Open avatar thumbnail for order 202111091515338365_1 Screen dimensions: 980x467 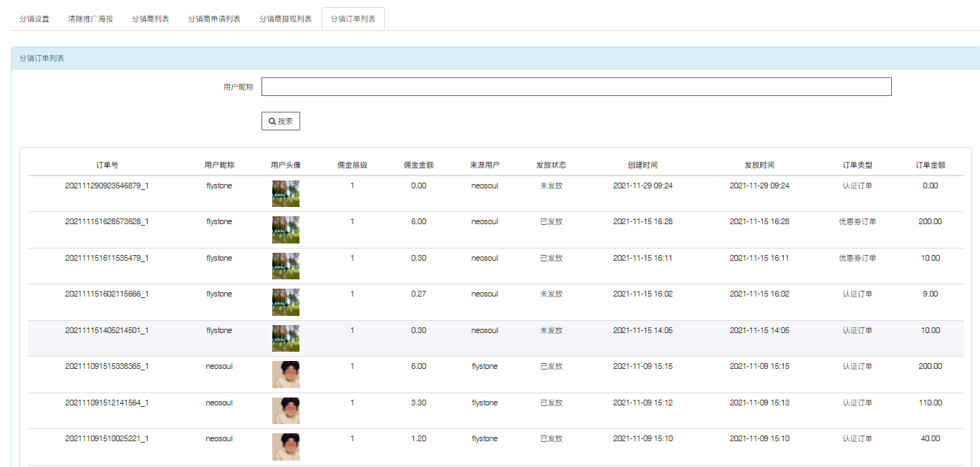[286, 375]
